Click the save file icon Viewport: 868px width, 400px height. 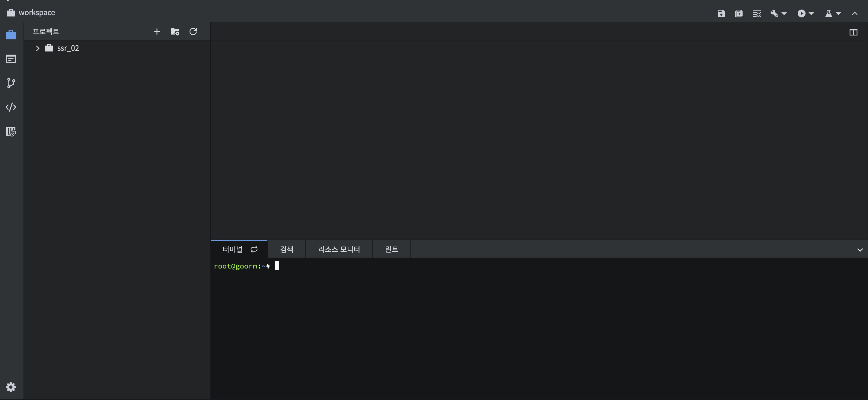click(x=721, y=14)
